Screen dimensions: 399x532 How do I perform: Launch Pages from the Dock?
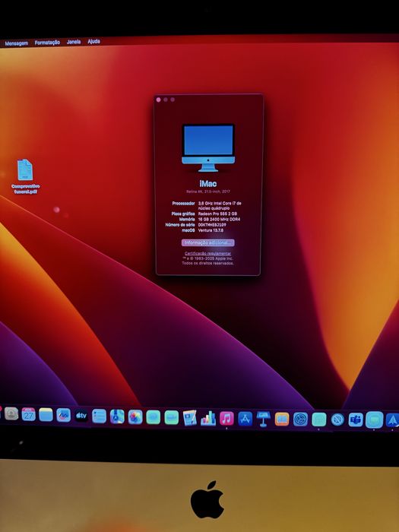190,418
